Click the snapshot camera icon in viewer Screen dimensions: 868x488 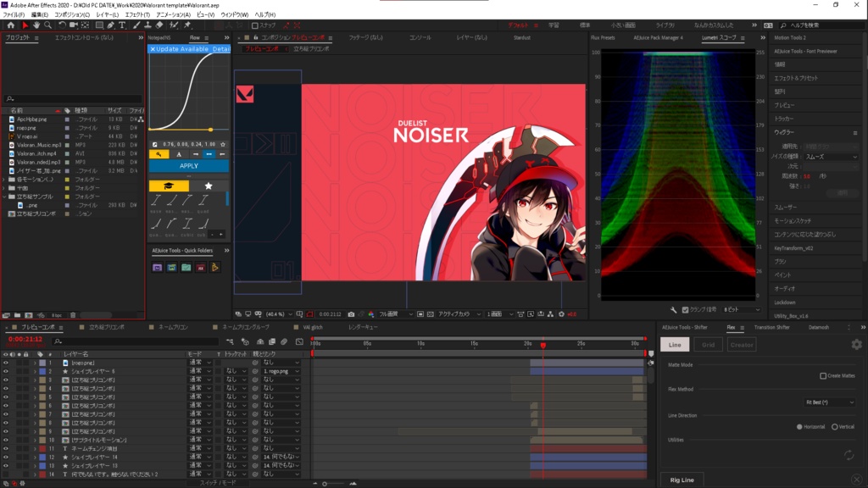coord(351,314)
